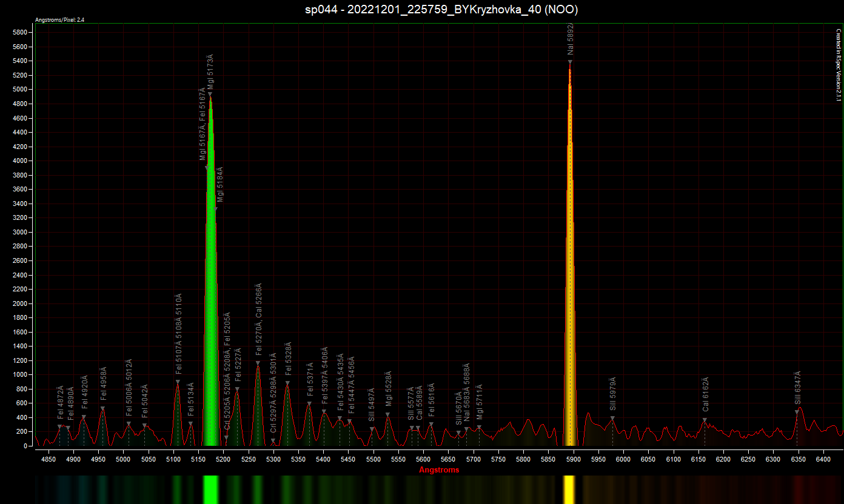The image size is (844, 504).
Task: Click the NaI 5683Å 5688Å label
Action: 467,392
